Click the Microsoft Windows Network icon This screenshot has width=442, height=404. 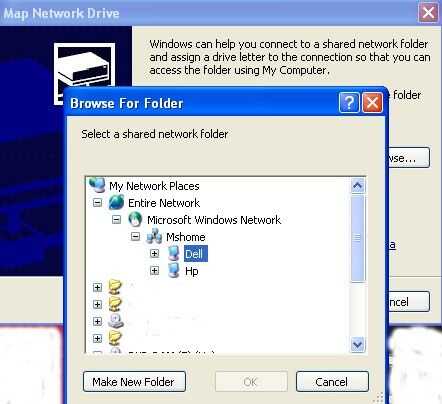coord(135,219)
